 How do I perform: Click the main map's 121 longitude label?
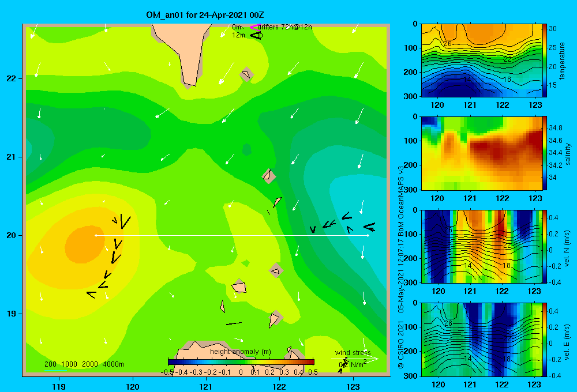pyautogui.click(x=206, y=386)
